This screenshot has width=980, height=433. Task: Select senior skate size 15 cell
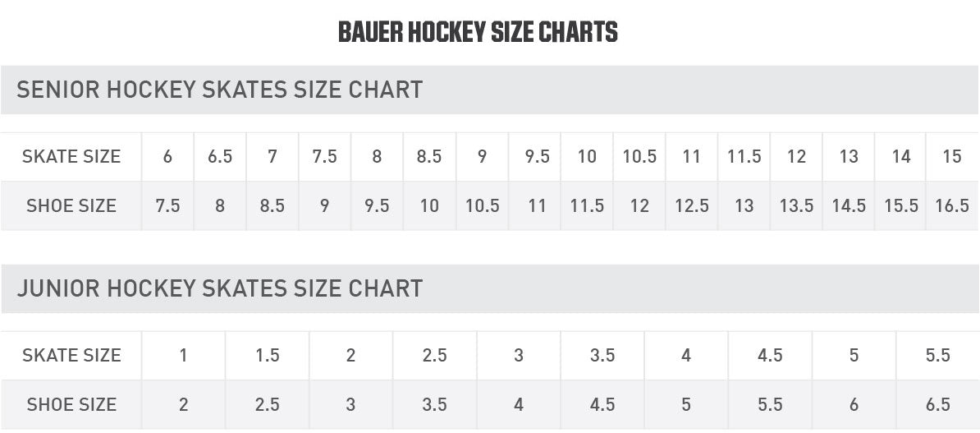[952, 156]
